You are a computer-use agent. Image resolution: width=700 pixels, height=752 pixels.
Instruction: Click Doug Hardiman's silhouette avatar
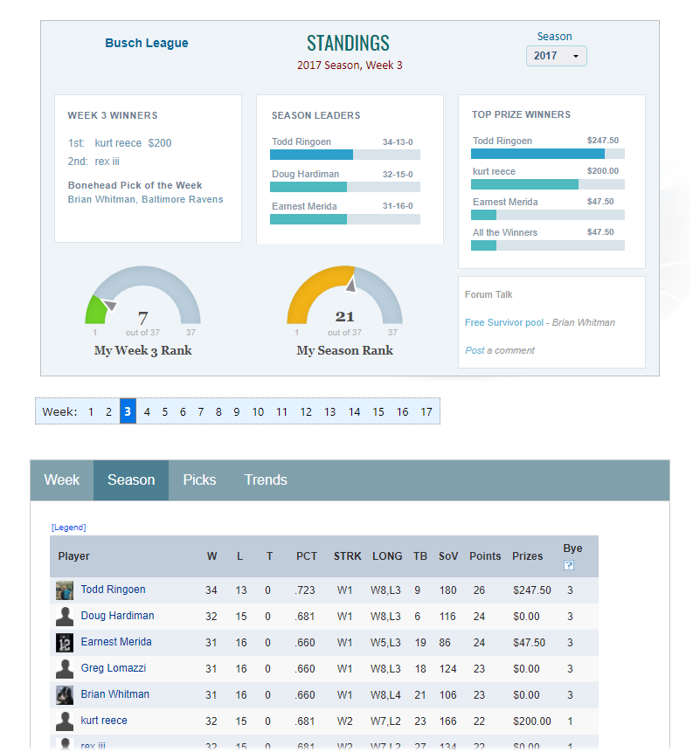pyautogui.click(x=65, y=617)
